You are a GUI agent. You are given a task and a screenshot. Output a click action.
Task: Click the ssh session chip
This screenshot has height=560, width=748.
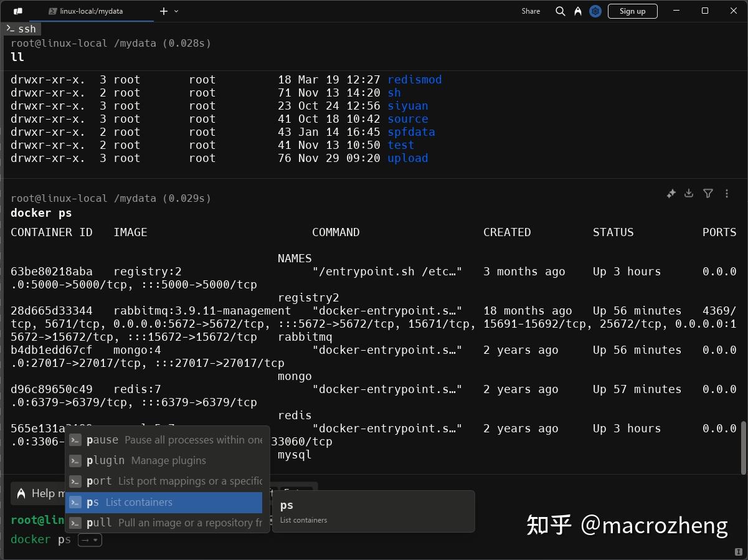22,29
